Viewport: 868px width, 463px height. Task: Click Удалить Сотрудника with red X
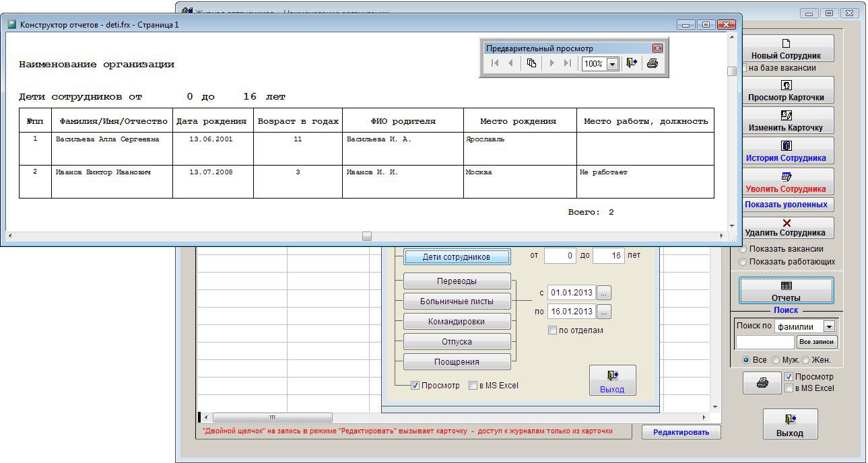click(x=786, y=227)
